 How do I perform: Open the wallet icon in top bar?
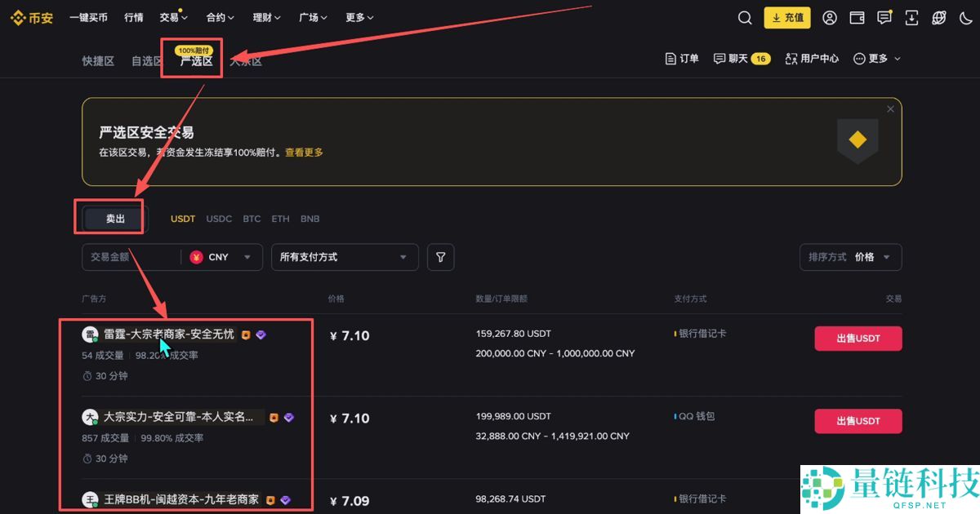coord(856,17)
